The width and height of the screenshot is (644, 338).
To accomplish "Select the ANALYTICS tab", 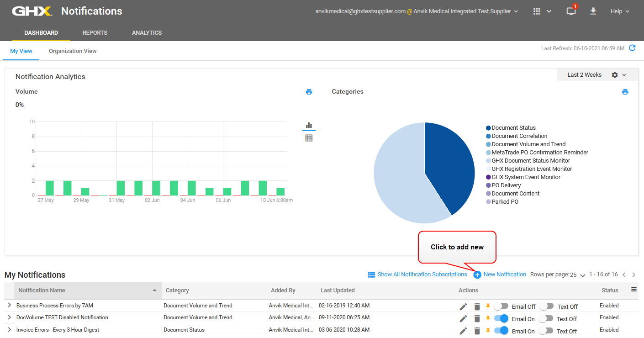I will coord(147,33).
